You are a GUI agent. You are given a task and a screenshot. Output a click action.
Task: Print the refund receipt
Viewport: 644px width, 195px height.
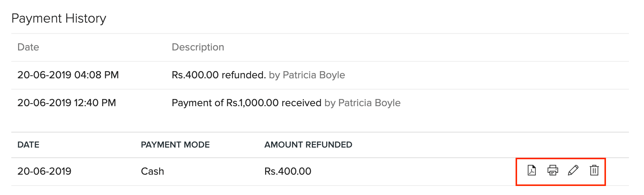pyautogui.click(x=552, y=171)
